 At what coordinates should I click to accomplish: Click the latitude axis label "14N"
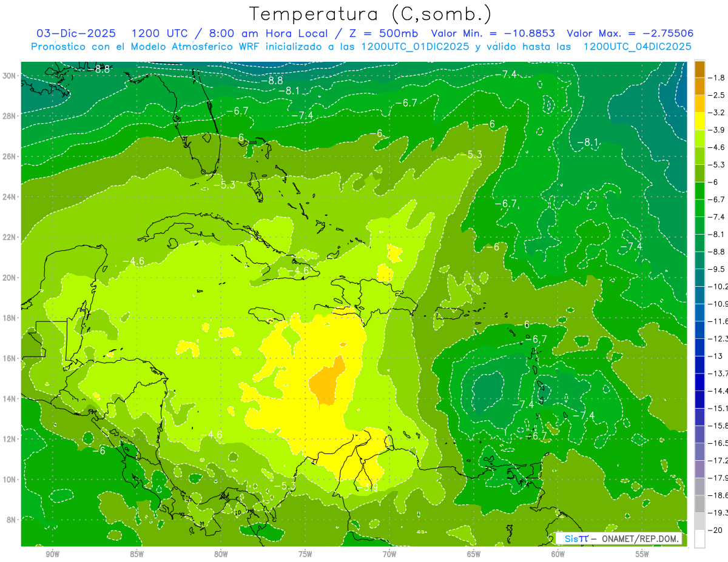pyautogui.click(x=9, y=399)
